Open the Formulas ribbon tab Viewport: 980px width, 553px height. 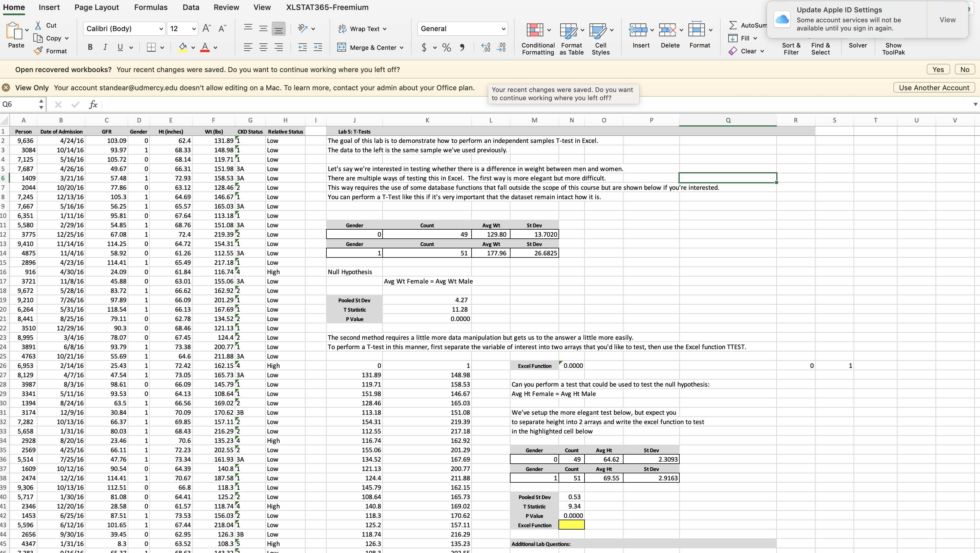pos(151,7)
